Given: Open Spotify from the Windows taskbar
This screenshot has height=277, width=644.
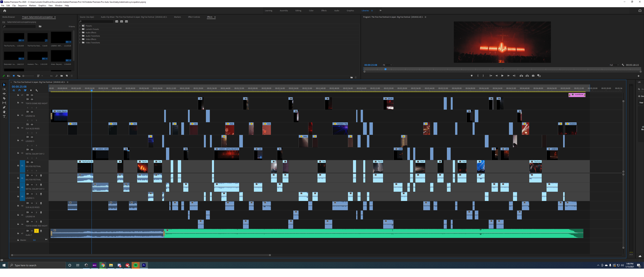Looking at the screenshot, I should coord(136,265).
